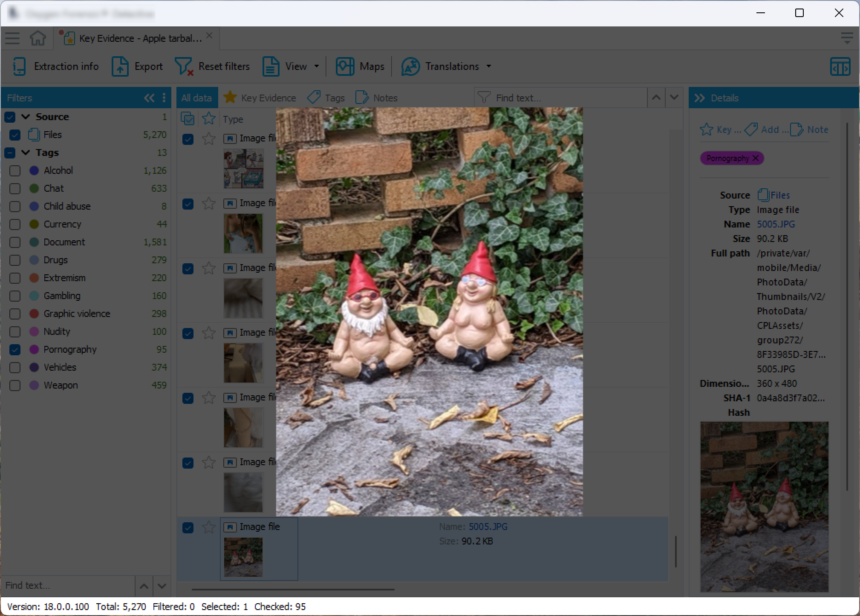860x616 pixels.
Task: Collapse the Tags tree section
Action: (26, 153)
